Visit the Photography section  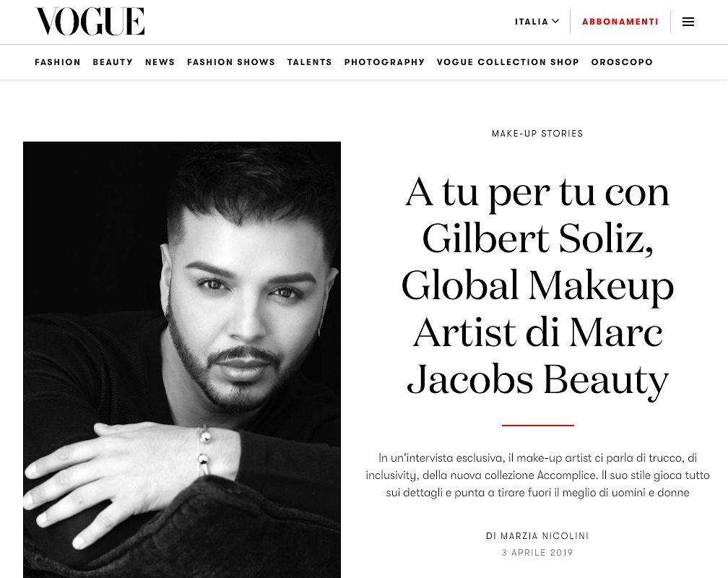[384, 62]
